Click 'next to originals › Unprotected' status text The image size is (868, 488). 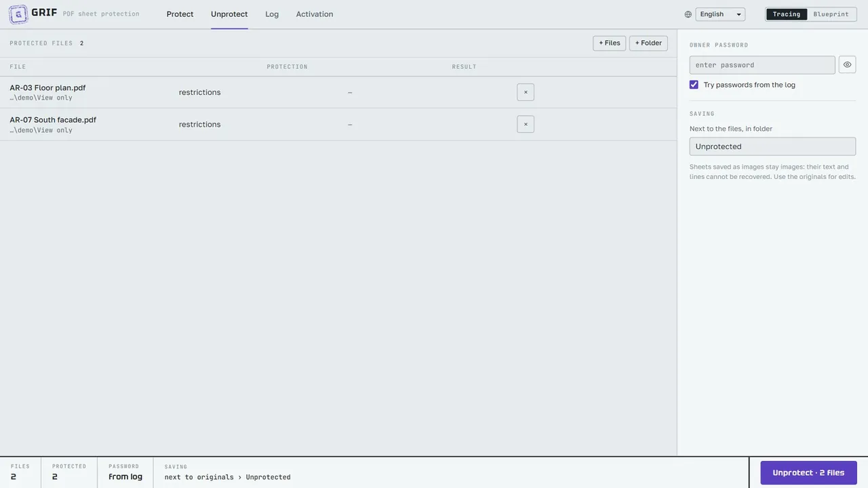pos(227,477)
